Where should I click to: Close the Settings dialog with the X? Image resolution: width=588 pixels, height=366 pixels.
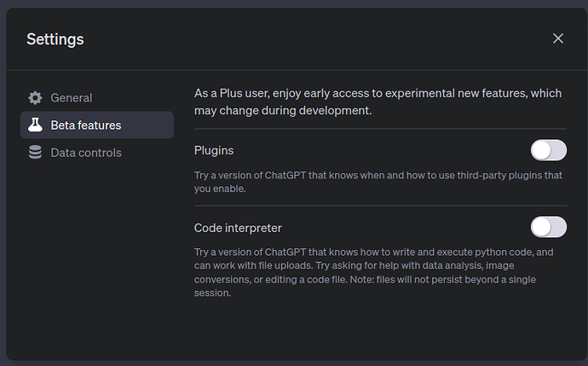tap(558, 38)
